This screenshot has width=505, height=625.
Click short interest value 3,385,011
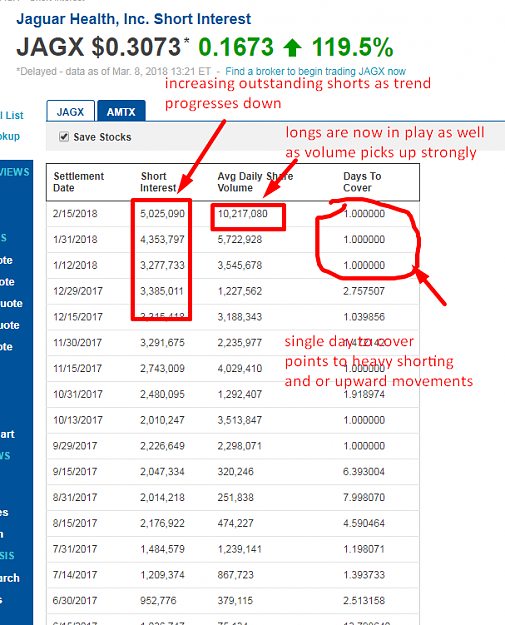coord(161,291)
